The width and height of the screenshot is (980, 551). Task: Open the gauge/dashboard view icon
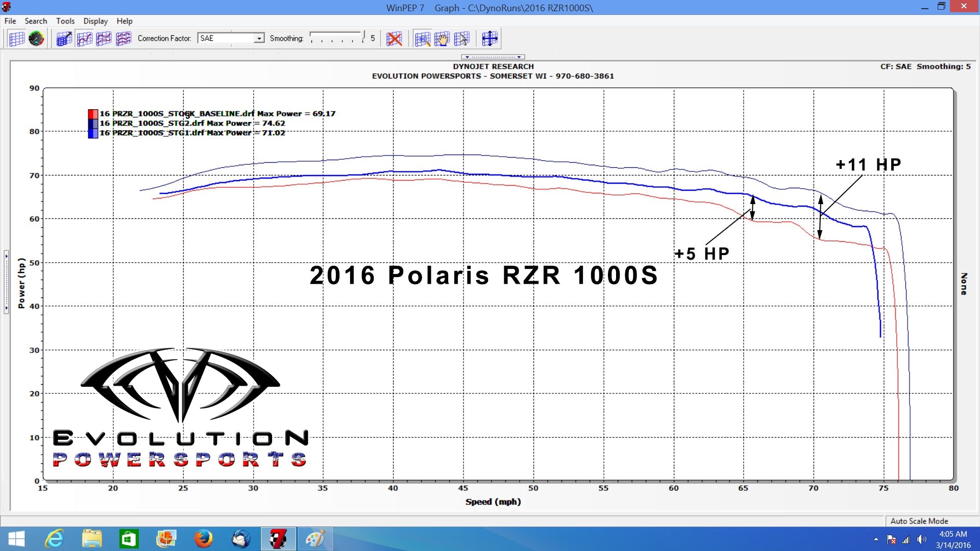point(36,39)
